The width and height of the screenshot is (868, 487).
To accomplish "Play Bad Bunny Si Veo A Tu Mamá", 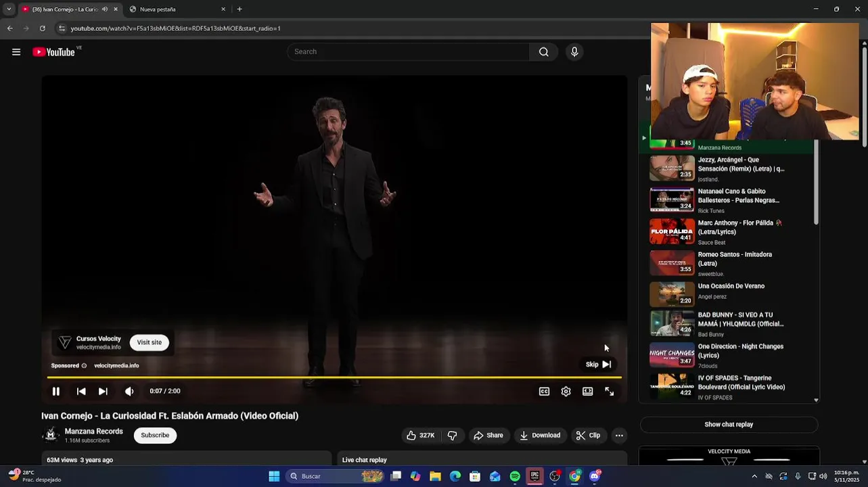I will [727, 324].
